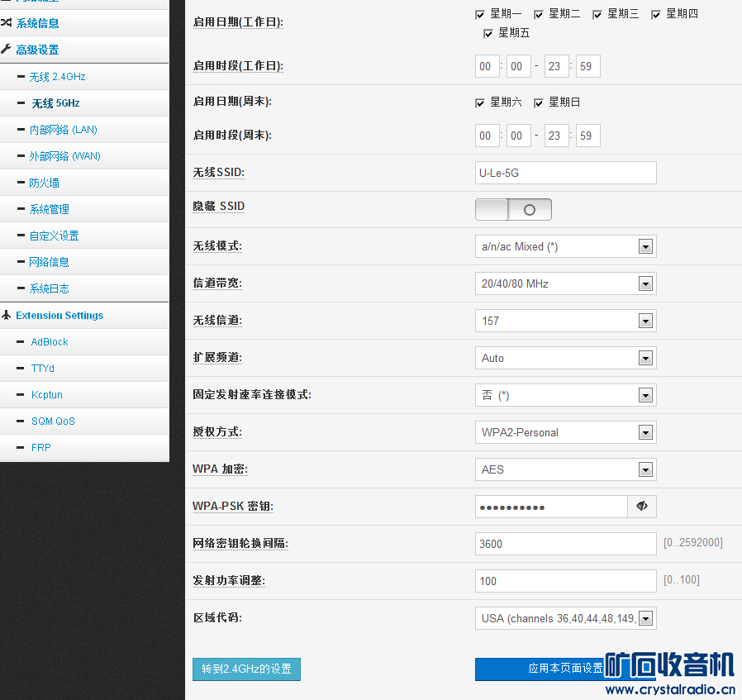Click the wrench icon beside 高级设置
The height and width of the screenshot is (700, 742).
click(x=6, y=50)
